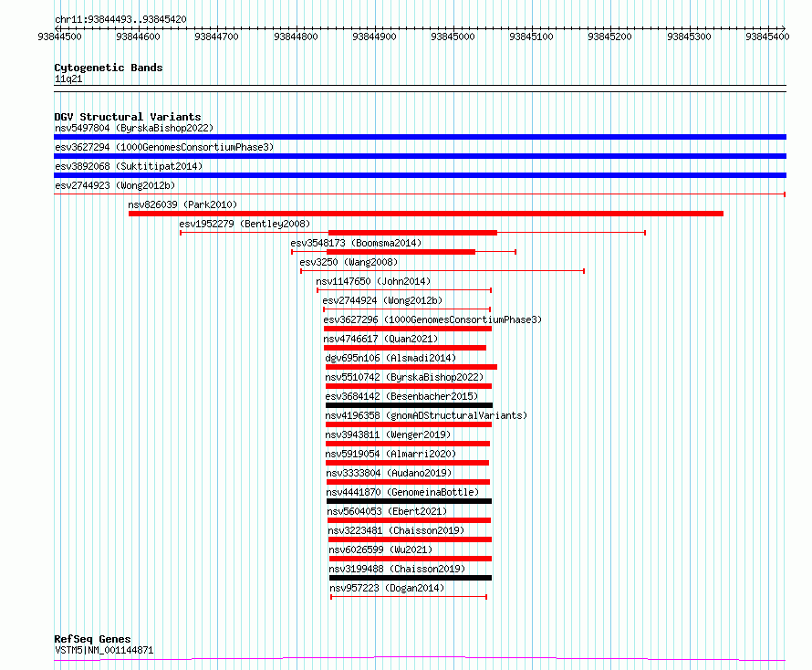Click the blue bar under nsv5497804
This screenshot has width=812, height=670.
[x=420, y=137]
